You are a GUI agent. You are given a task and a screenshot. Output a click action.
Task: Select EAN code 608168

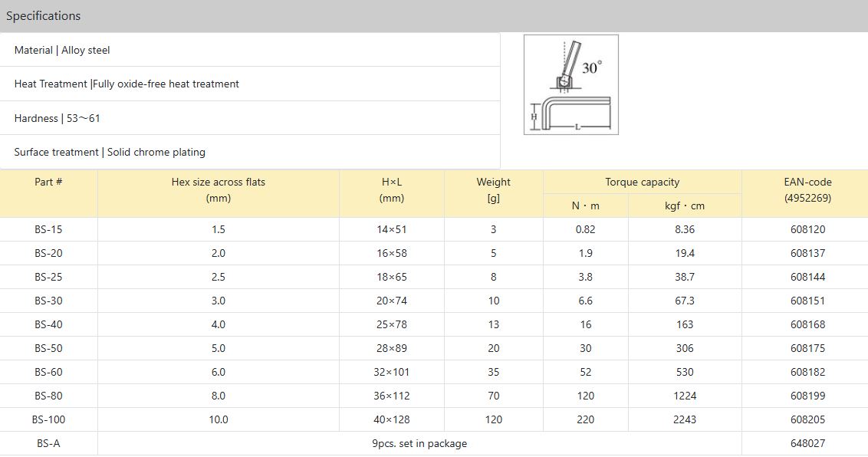click(807, 324)
